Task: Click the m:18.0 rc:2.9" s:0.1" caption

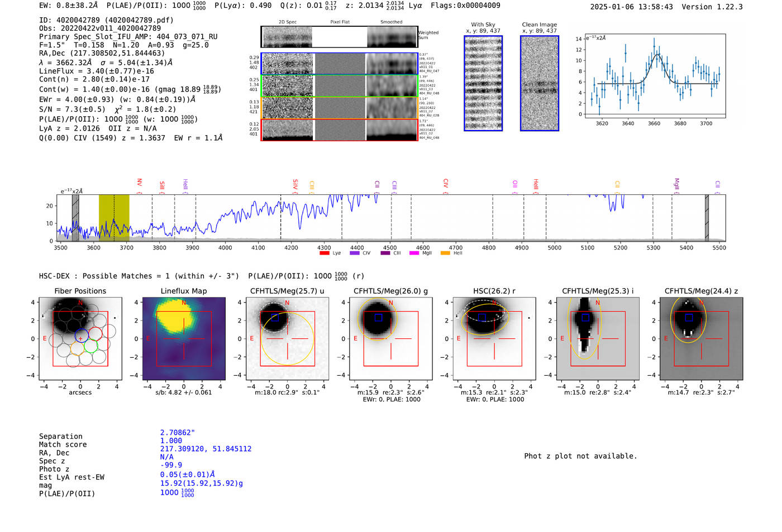Action: [x=287, y=392]
